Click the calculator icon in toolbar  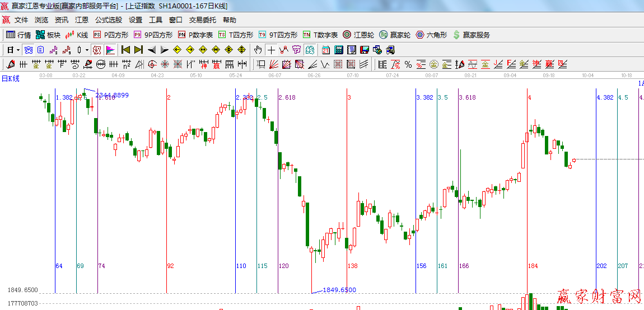[x=338, y=50]
